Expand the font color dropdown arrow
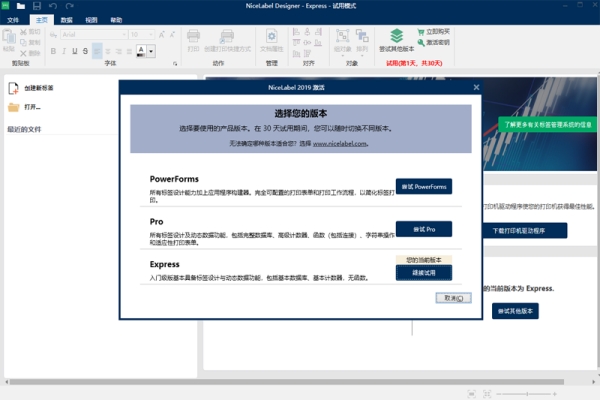 [152, 50]
